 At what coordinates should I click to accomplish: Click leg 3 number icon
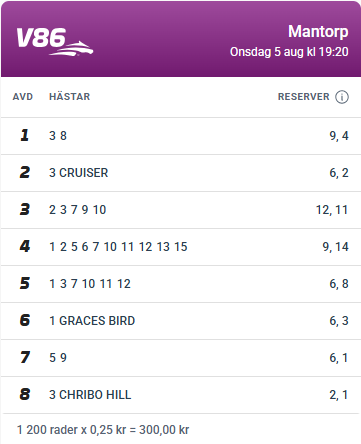click(25, 210)
